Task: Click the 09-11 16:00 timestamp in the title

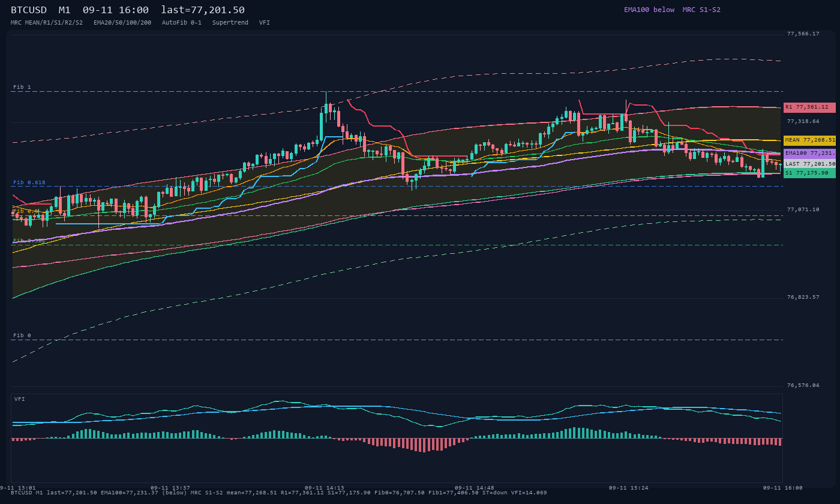Action: coord(116,10)
